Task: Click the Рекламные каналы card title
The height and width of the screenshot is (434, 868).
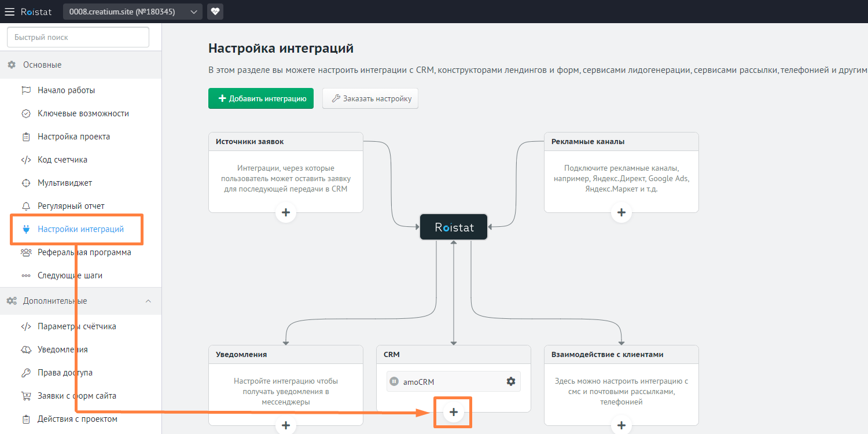Action: 588,142
